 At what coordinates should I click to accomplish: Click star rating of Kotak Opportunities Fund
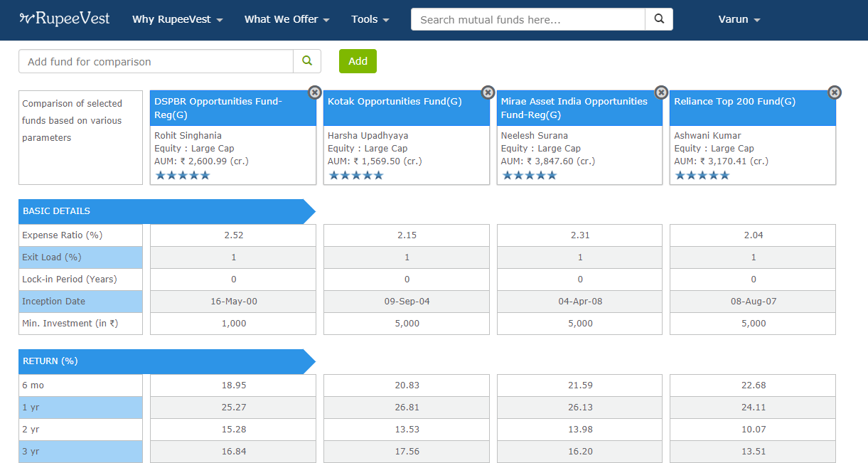[356, 175]
